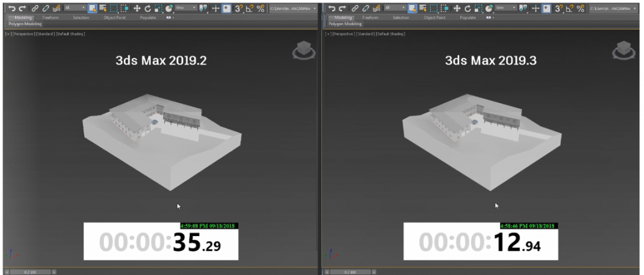644x275 pixels.
Task: Click the ViewCube in 2019.3 window
Action: (623, 51)
